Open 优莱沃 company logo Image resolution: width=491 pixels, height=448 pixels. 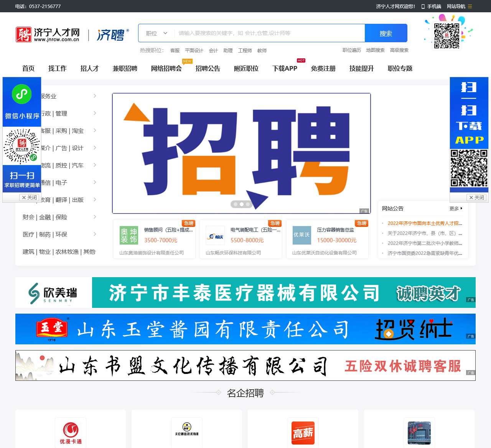coord(302,235)
